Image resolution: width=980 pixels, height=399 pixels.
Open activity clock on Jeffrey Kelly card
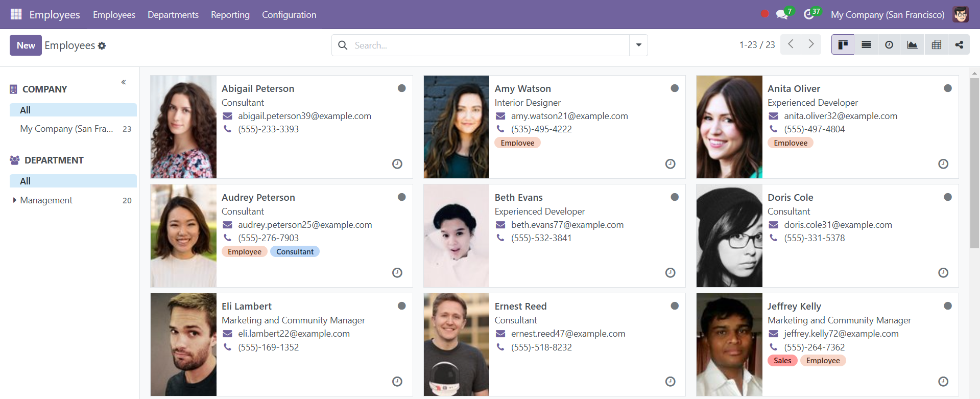(x=943, y=382)
